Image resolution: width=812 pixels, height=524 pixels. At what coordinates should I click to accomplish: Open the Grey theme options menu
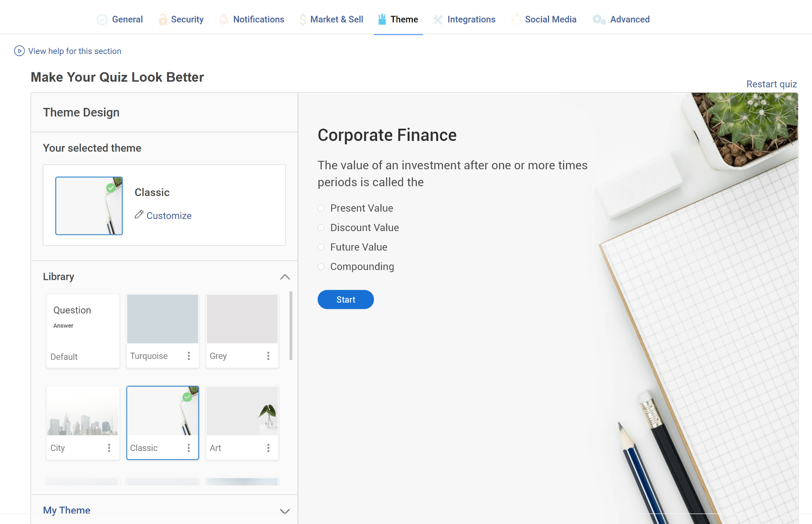(268, 356)
